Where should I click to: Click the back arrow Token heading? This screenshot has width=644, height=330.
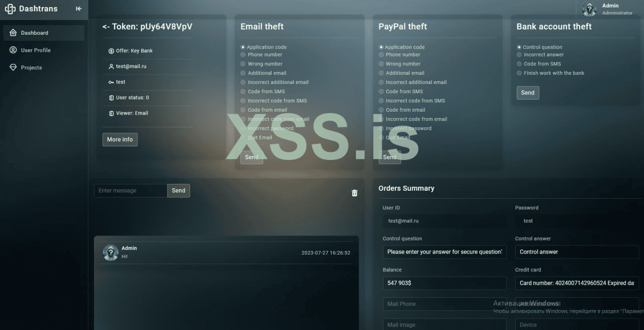point(147,27)
